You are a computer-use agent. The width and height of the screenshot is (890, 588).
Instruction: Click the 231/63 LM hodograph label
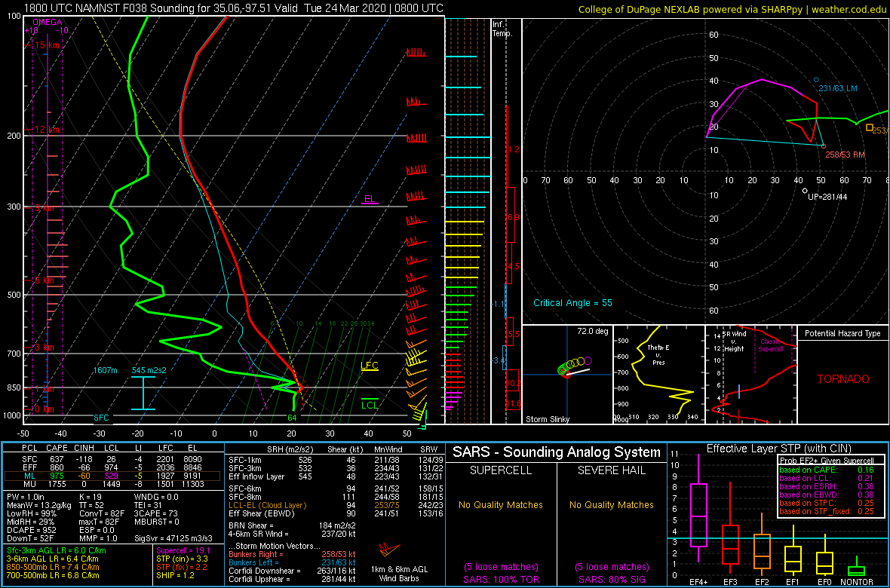pyautogui.click(x=838, y=88)
